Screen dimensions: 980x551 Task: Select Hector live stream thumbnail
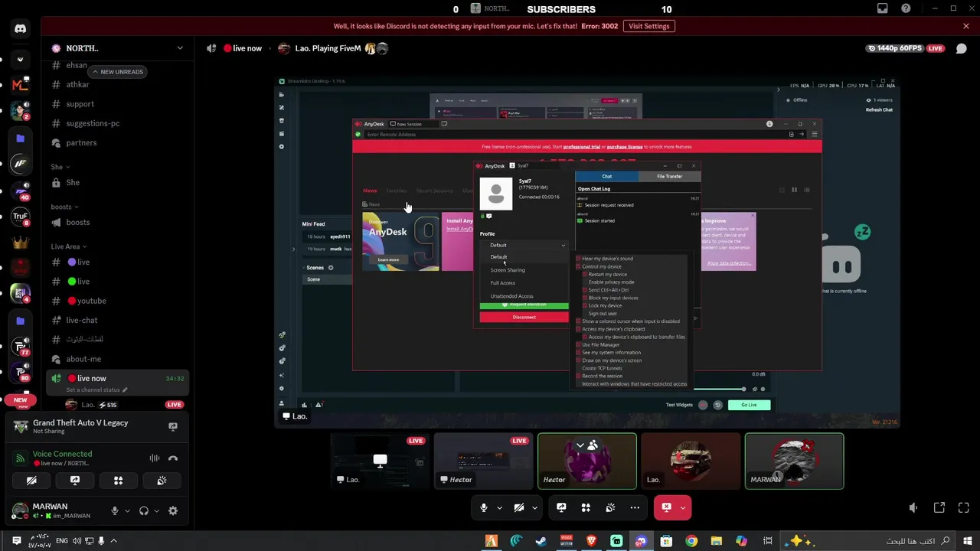tap(483, 461)
